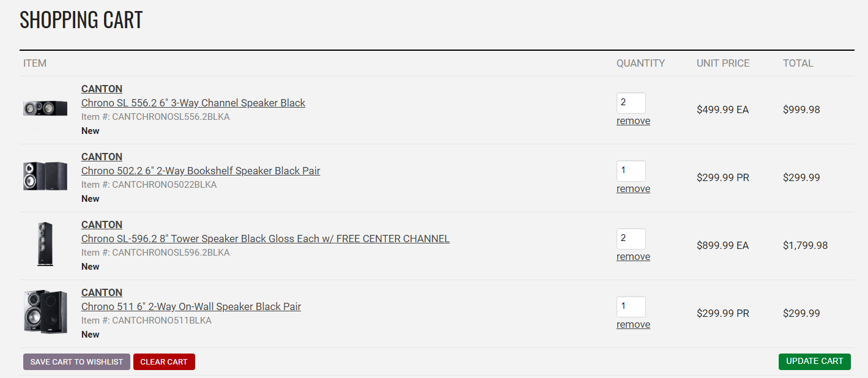Focus the quantity box for Chrono 502.2
This screenshot has height=378, width=868.
tap(631, 171)
